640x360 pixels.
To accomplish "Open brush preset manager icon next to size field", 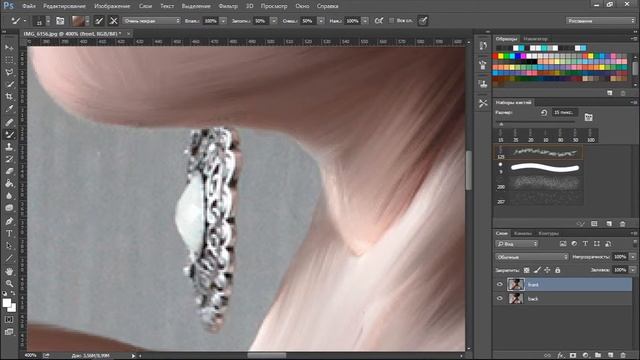I will click(588, 118).
